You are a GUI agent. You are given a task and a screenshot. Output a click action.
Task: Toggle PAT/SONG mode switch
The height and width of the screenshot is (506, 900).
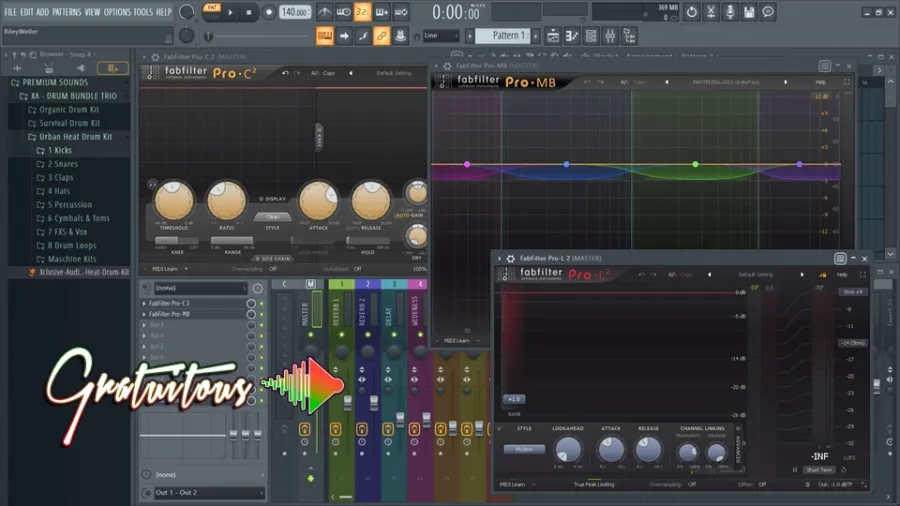pos(212,12)
